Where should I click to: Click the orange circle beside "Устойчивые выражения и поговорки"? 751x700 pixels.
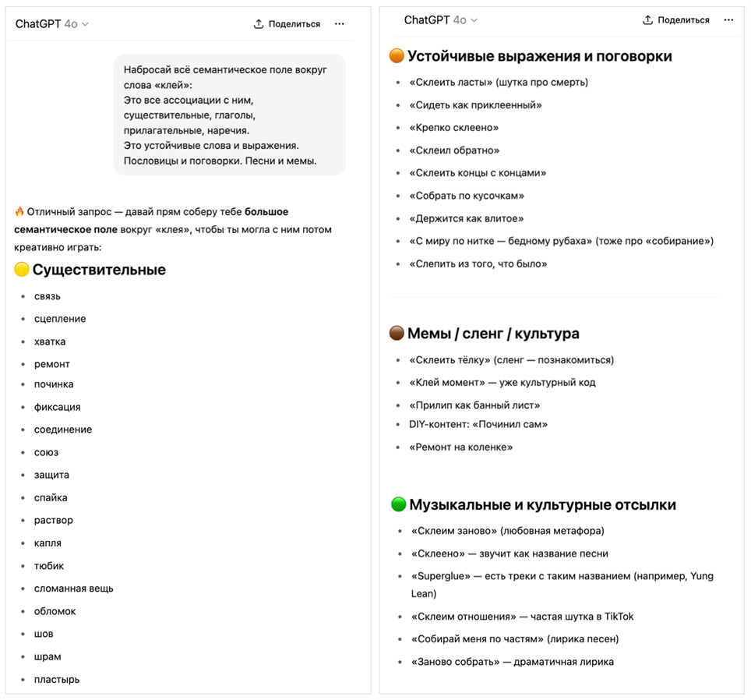[397, 56]
